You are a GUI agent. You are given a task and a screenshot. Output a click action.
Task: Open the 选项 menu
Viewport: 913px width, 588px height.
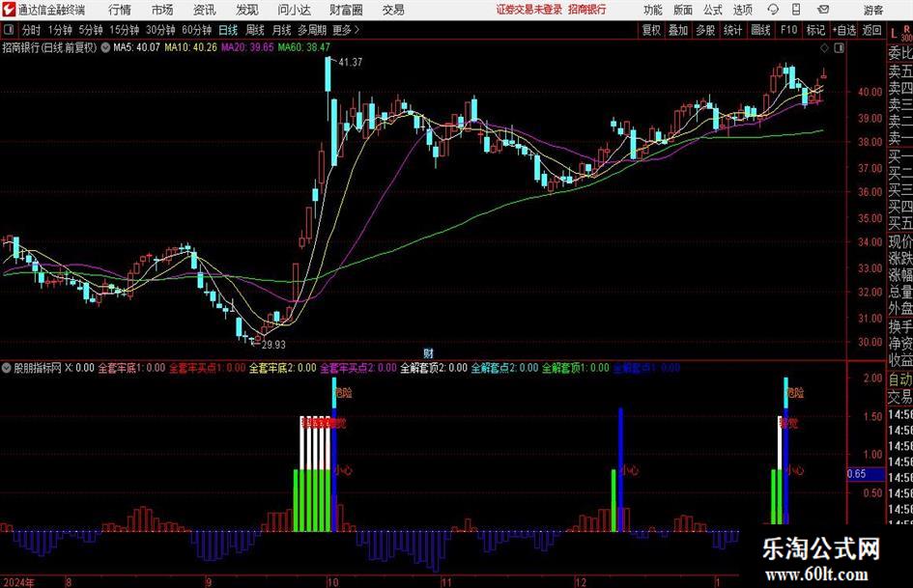(x=743, y=10)
